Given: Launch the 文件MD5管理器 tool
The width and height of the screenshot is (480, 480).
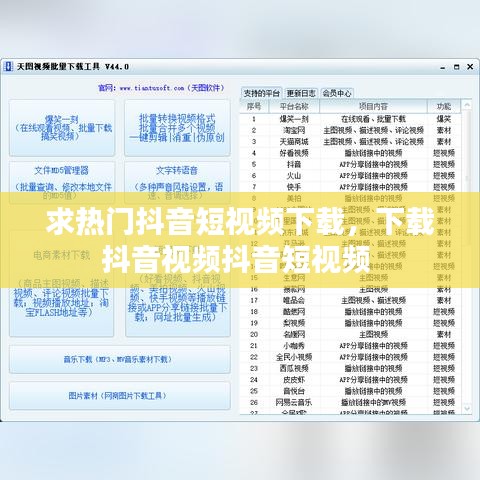Looking at the screenshot, I should (62, 183).
